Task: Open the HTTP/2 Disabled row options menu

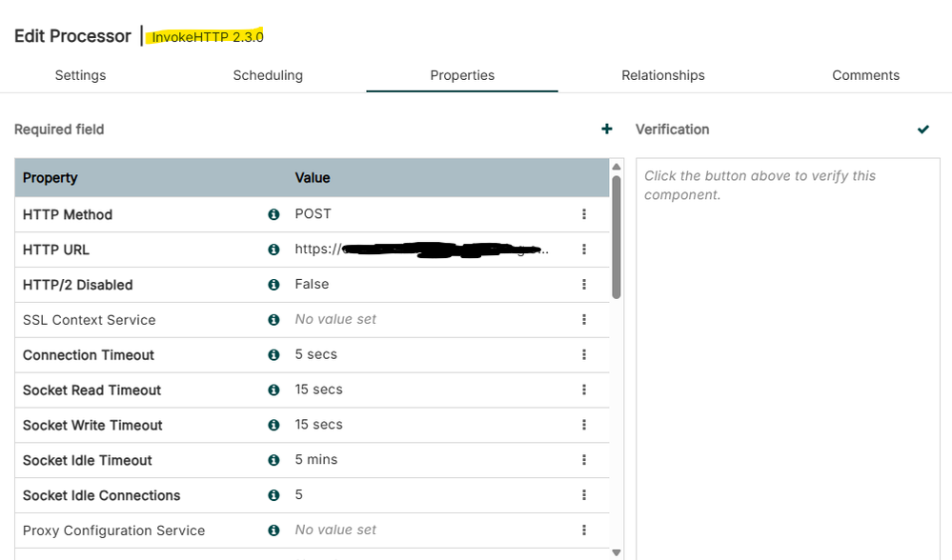Action: (584, 285)
